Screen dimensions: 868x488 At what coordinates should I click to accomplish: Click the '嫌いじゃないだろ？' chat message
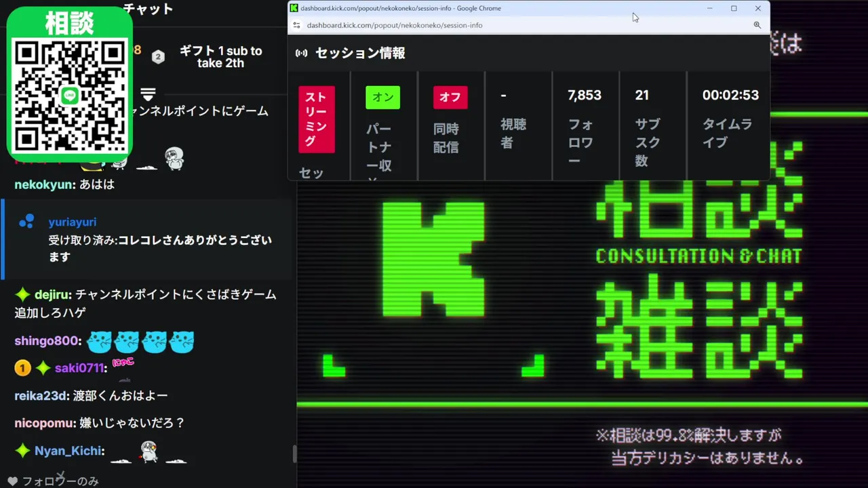click(132, 423)
